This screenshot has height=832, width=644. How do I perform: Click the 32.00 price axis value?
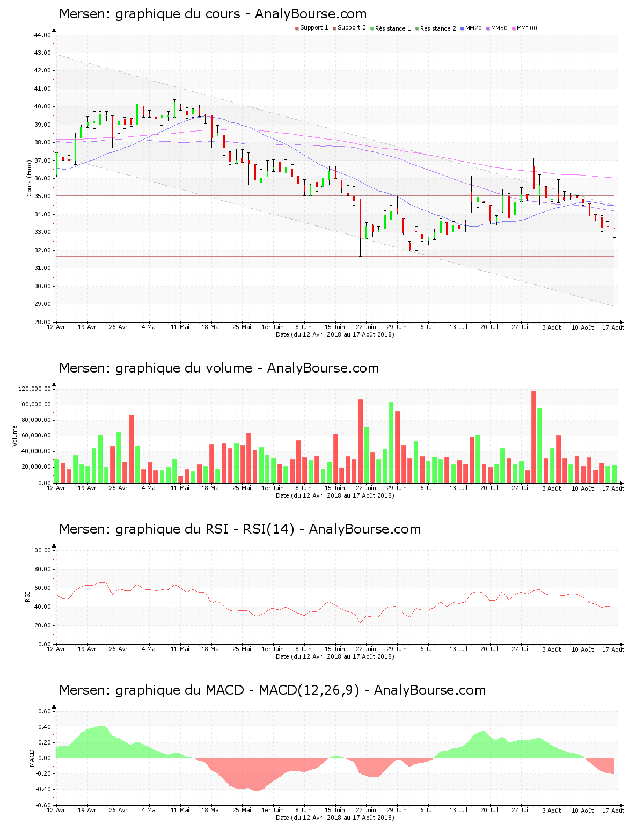[42, 250]
